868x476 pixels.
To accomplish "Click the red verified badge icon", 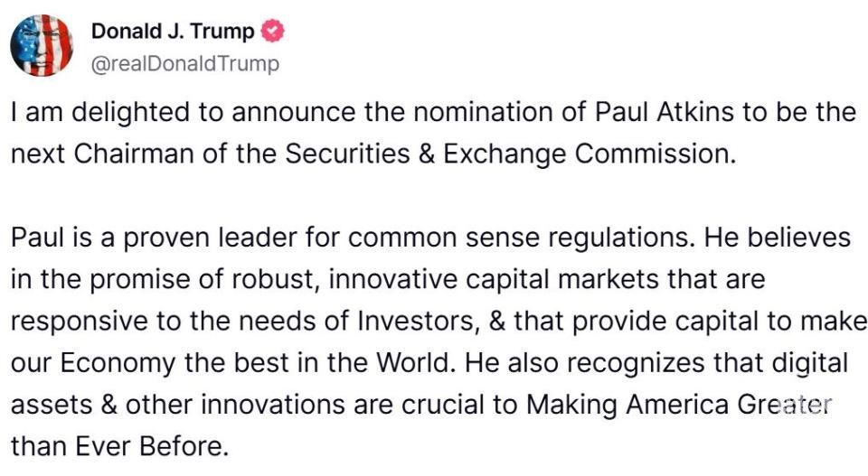I will pos(272,32).
